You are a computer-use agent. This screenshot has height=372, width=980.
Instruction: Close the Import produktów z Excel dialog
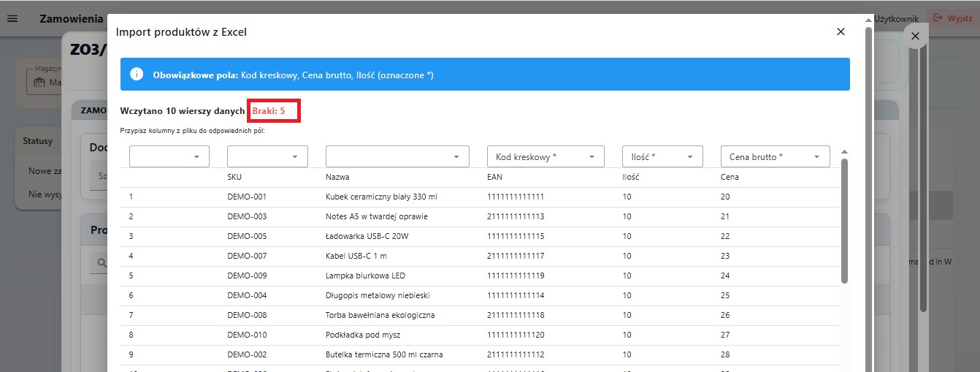click(841, 31)
